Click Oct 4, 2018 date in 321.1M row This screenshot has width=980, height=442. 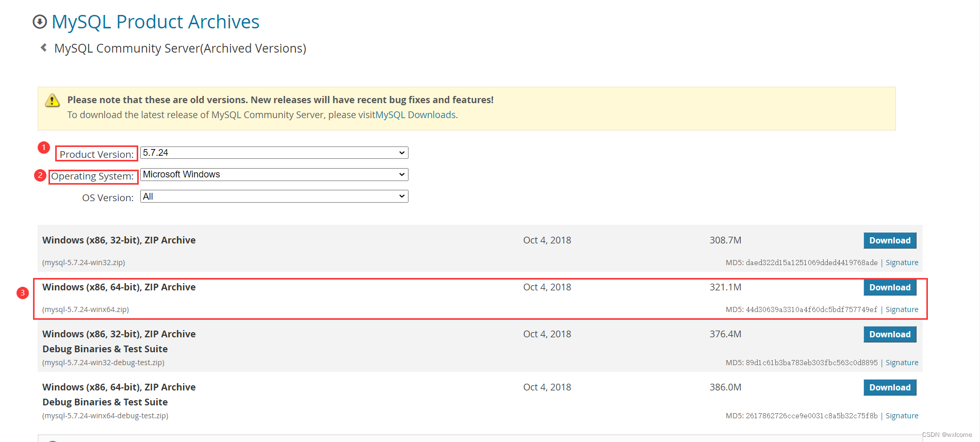tap(547, 287)
